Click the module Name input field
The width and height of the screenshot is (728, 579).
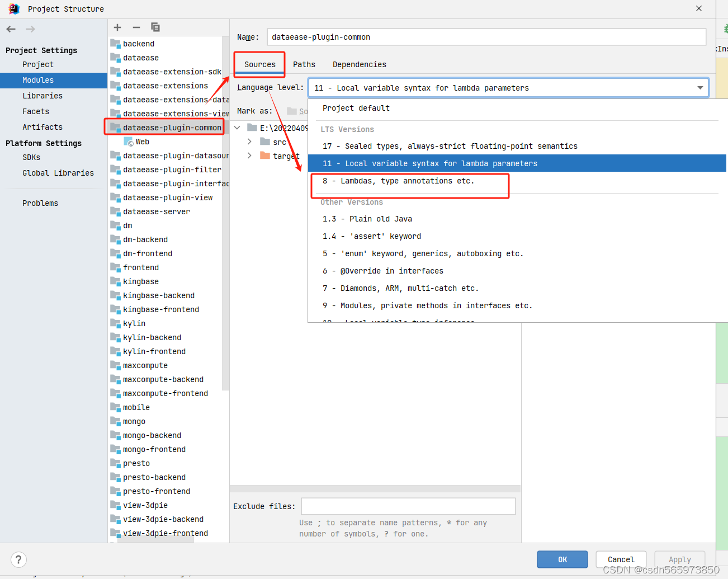(486, 37)
